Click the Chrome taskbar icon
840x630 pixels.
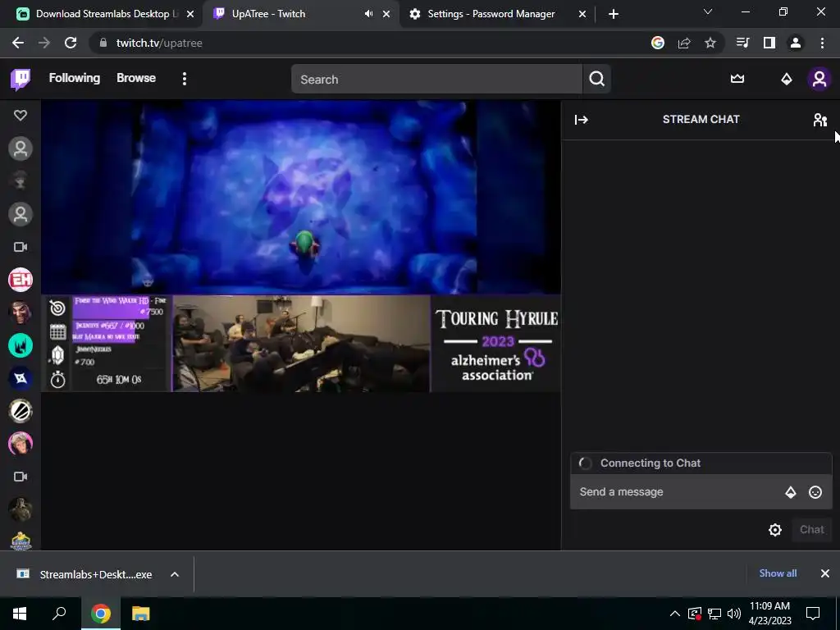point(100,614)
